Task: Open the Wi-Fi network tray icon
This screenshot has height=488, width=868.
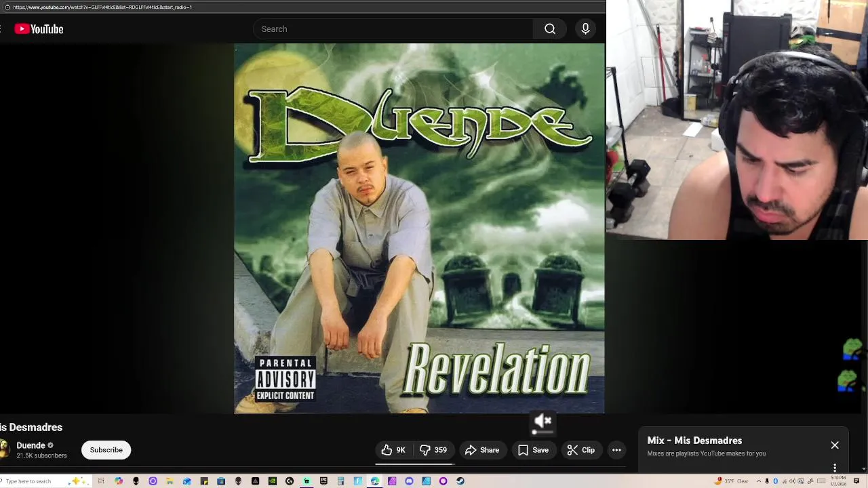Action: (x=785, y=481)
